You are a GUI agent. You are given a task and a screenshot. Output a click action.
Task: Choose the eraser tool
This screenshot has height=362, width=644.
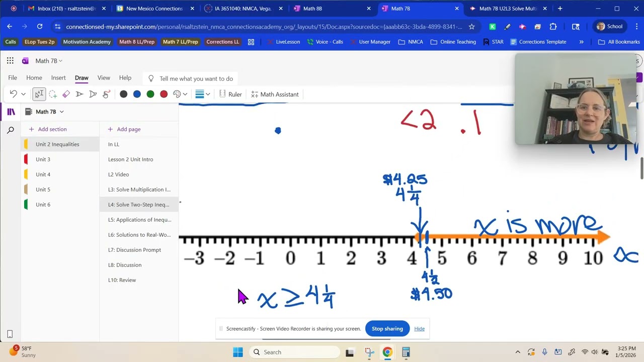[x=66, y=94]
